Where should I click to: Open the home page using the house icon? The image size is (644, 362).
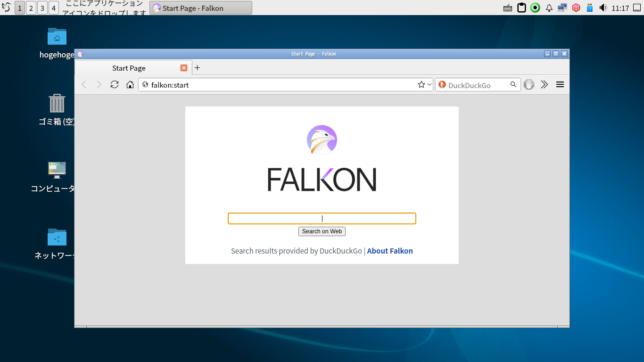(130, 84)
